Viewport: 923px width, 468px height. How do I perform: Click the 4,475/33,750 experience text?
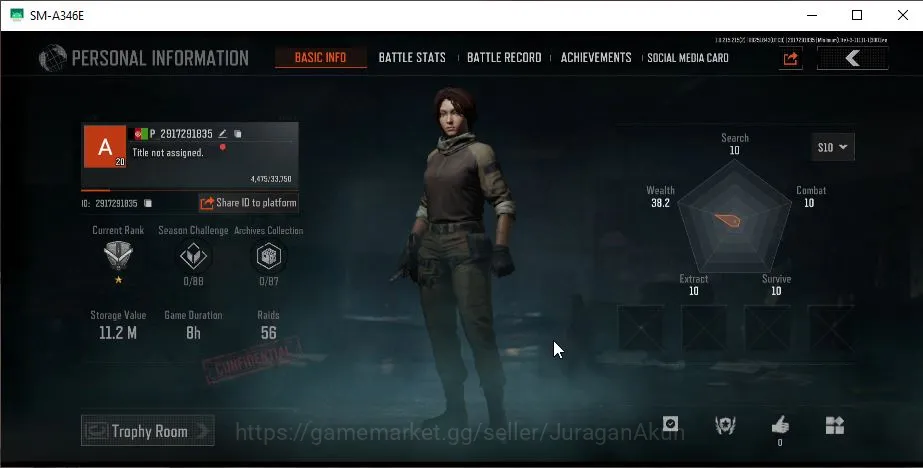(x=271, y=179)
